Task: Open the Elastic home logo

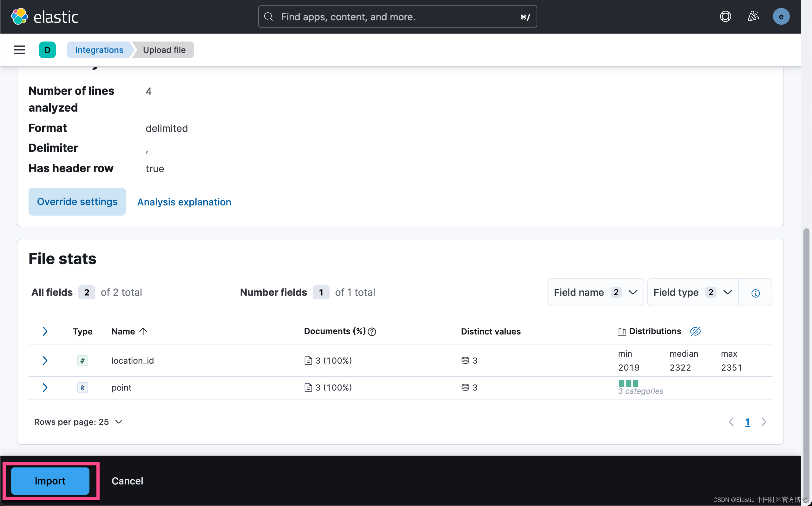Action: (x=44, y=16)
